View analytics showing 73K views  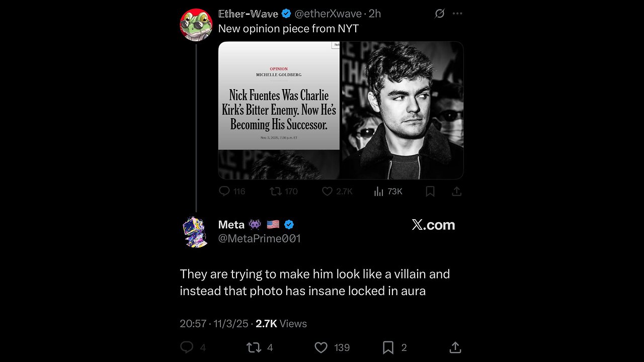pos(379,191)
